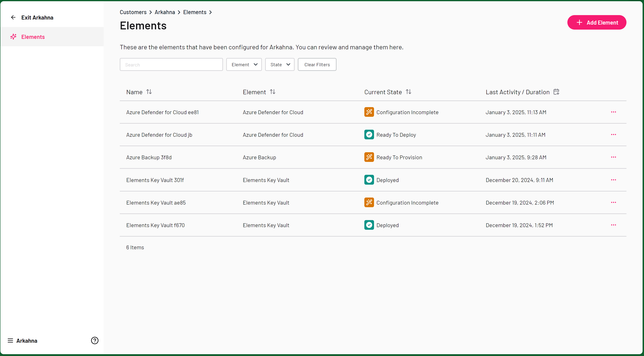
Task: Click the Search elements input field
Action: pyautogui.click(x=172, y=64)
